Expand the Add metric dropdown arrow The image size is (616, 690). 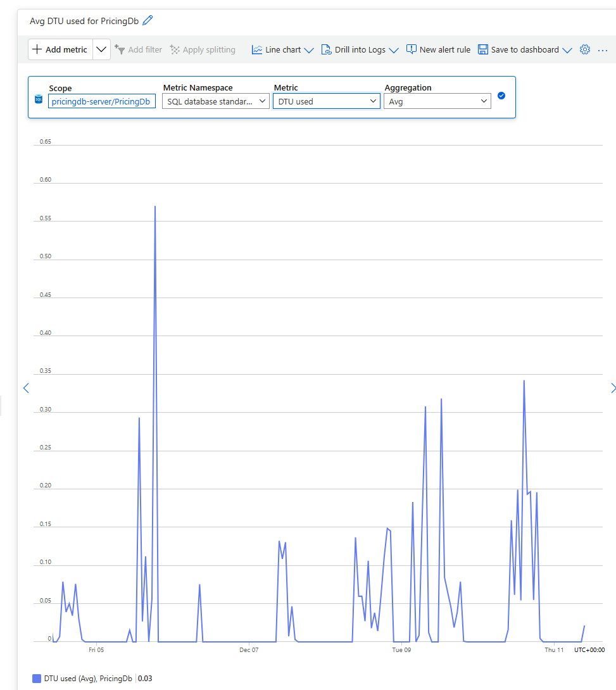click(x=101, y=49)
